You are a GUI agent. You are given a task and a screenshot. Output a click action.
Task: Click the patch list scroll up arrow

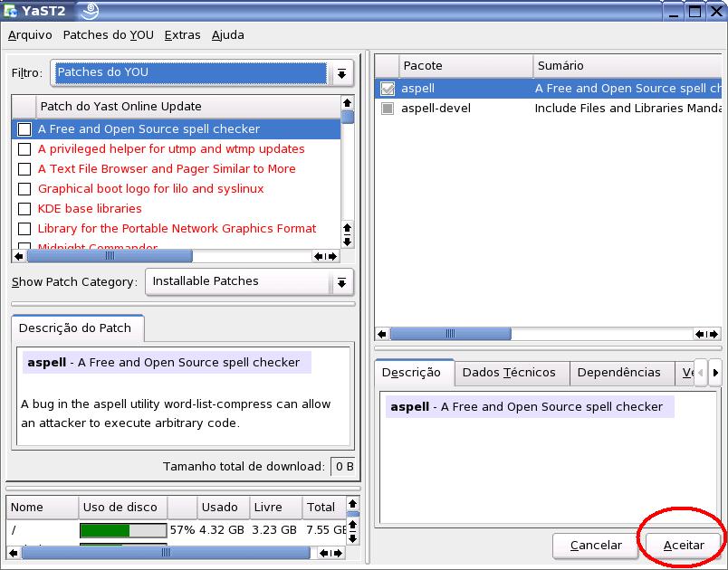point(348,103)
